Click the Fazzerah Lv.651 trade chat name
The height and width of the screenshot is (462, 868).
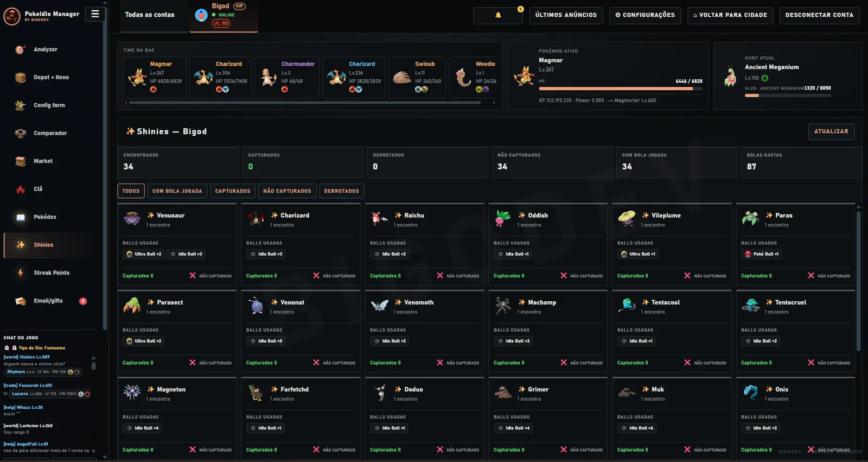coord(36,385)
